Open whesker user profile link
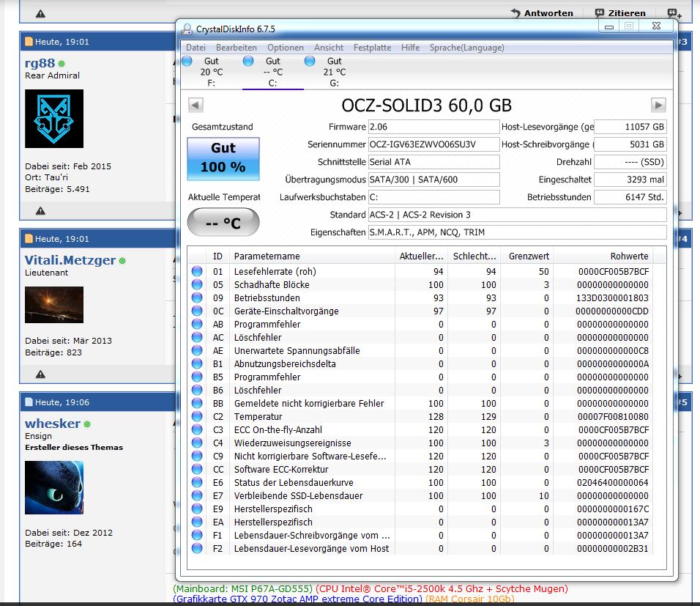The height and width of the screenshot is (606, 700). 53,424
